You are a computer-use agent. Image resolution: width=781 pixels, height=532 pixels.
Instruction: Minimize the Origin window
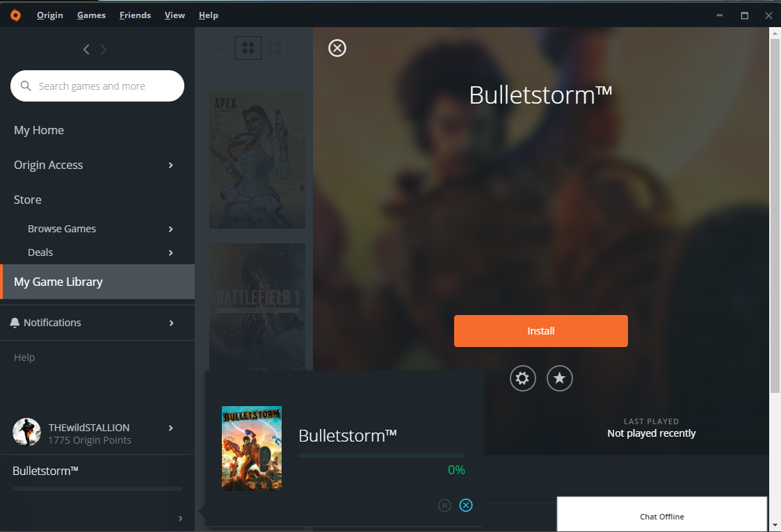pos(719,15)
